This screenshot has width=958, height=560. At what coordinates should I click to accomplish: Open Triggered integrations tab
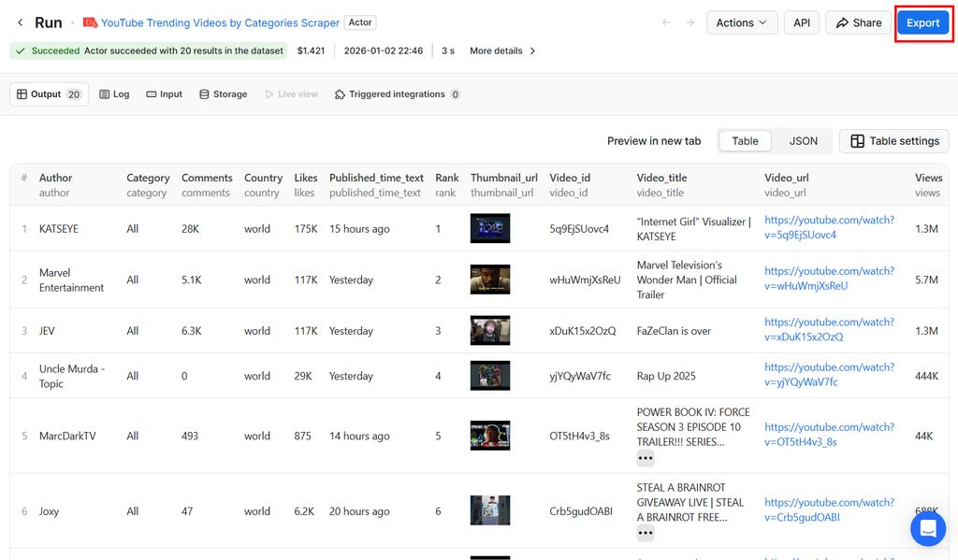tap(397, 94)
